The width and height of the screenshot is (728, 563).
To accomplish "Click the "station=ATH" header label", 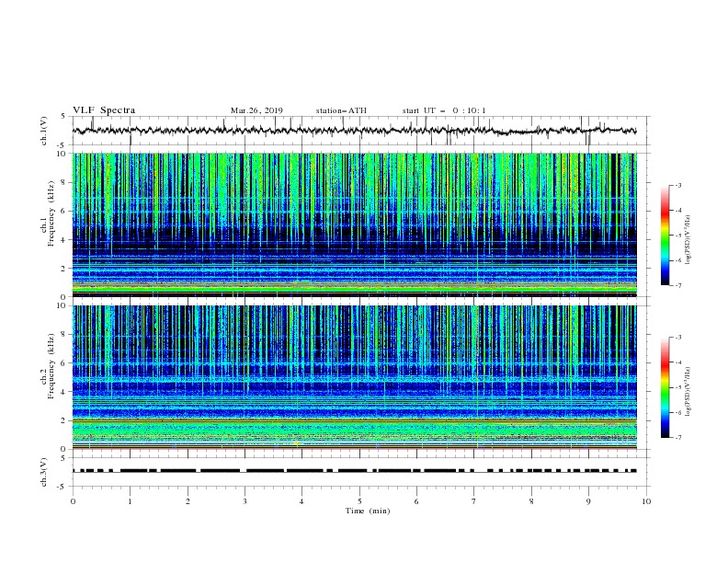I will point(341,110).
